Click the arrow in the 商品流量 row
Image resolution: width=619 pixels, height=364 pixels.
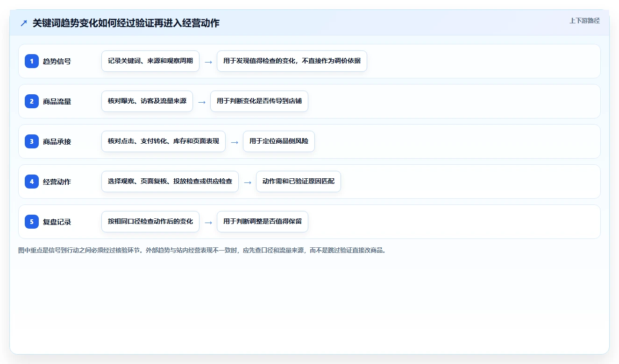click(x=202, y=102)
